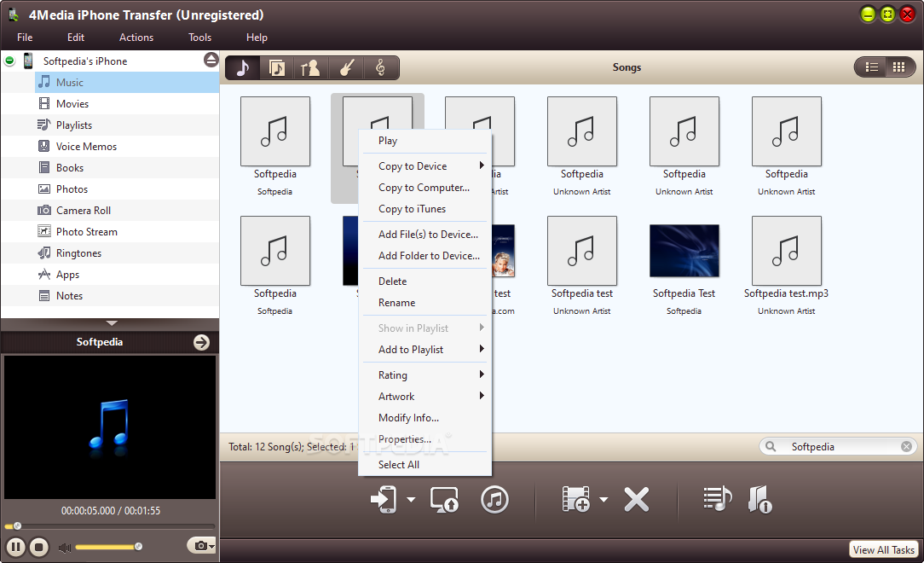Click the search field containing Softpedia
Screen dimensions: 924x563
click(x=837, y=447)
